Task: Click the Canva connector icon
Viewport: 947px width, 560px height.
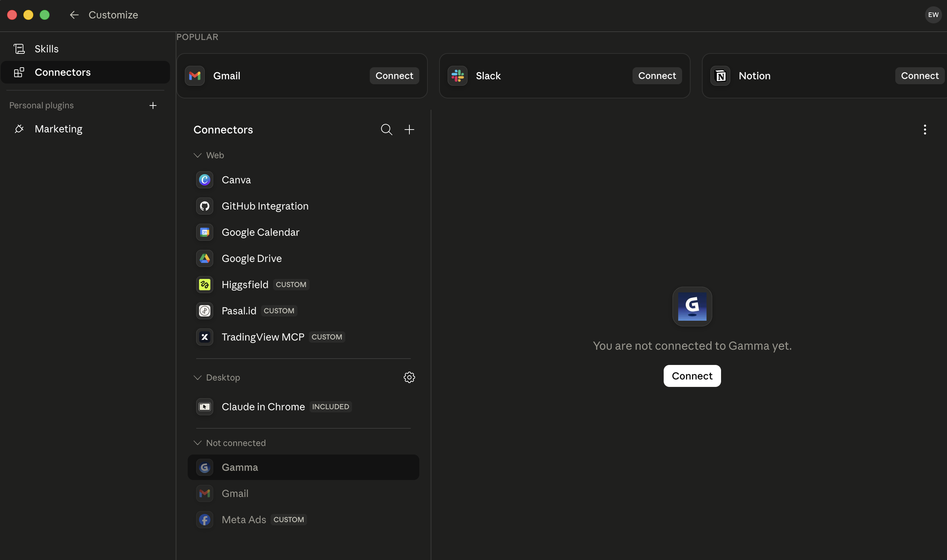Action: coord(205,179)
